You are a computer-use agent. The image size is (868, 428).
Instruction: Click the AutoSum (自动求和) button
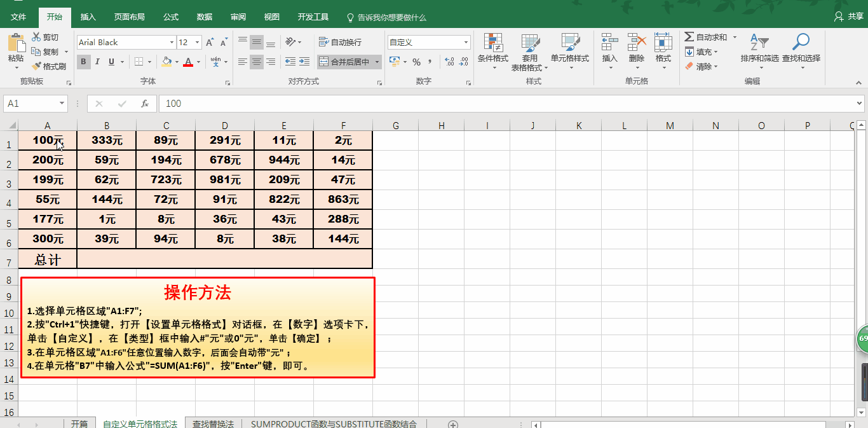click(706, 38)
